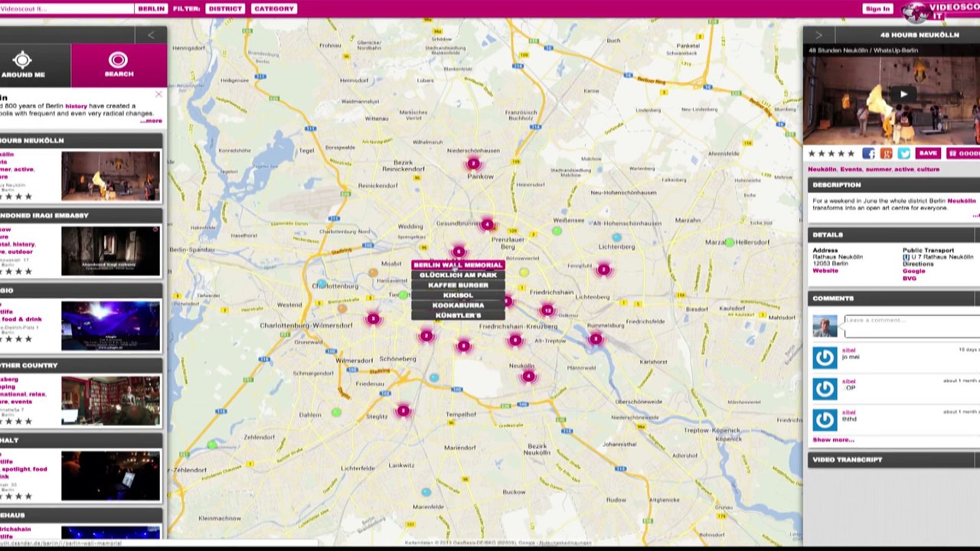
Task: Click the 'active' tag in details panel
Action: pos(903,169)
